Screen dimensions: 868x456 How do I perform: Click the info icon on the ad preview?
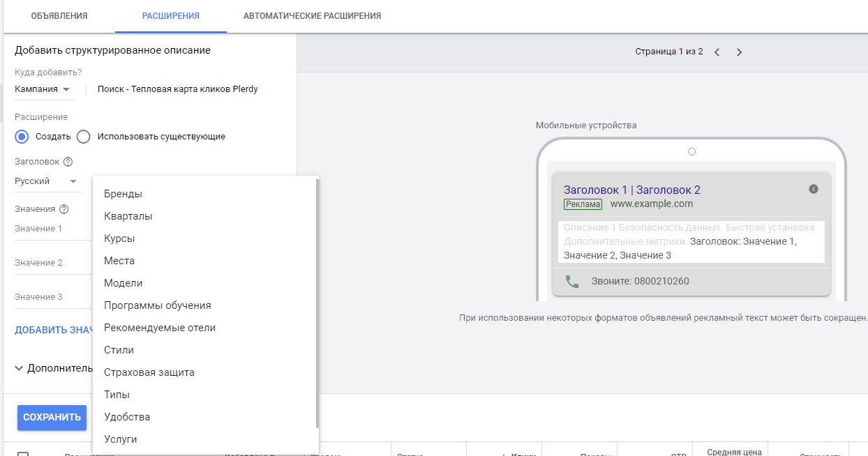click(813, 188)
